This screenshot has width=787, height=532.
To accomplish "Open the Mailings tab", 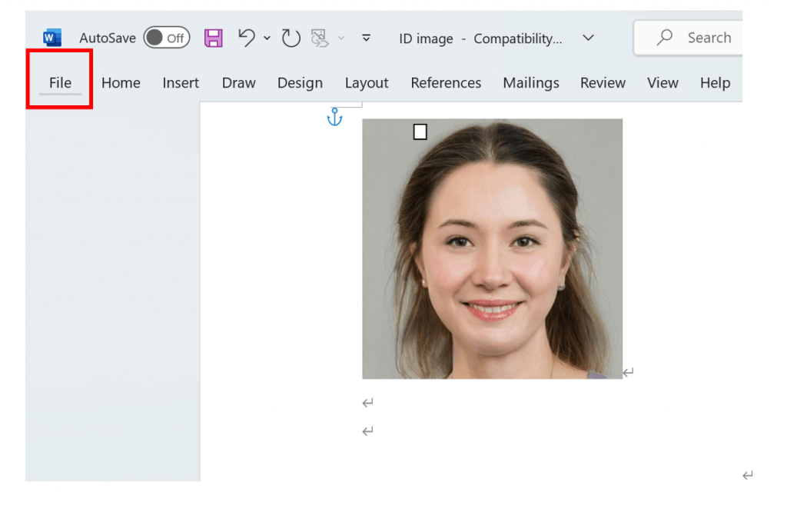I will pos(531,83).
